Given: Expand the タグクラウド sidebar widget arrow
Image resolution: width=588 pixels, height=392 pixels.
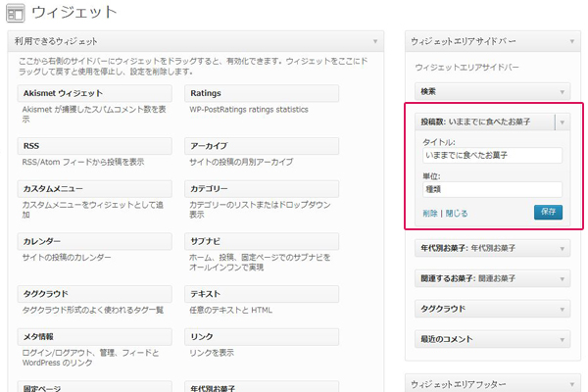Looking at the screenshot, I should tap(563, 310).
